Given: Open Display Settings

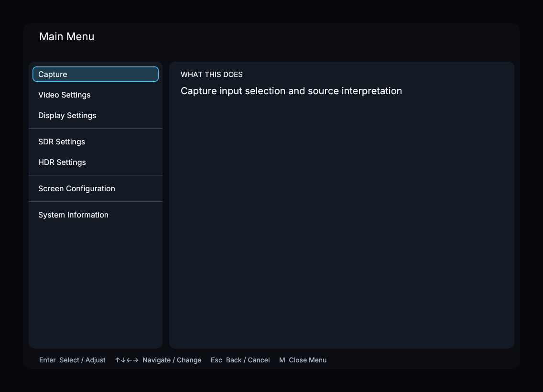Looking at the screenshot, I should pyautogui.click(x=96, y=115).
